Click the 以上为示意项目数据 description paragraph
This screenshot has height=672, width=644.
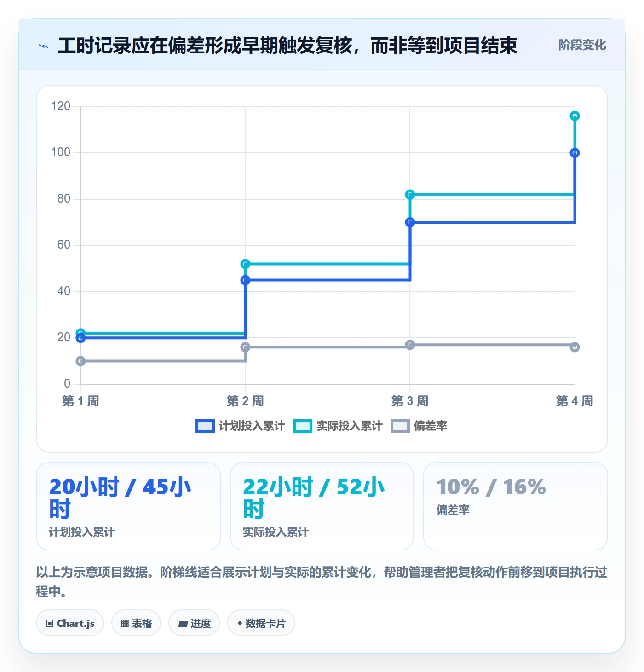tap(322, 582)
